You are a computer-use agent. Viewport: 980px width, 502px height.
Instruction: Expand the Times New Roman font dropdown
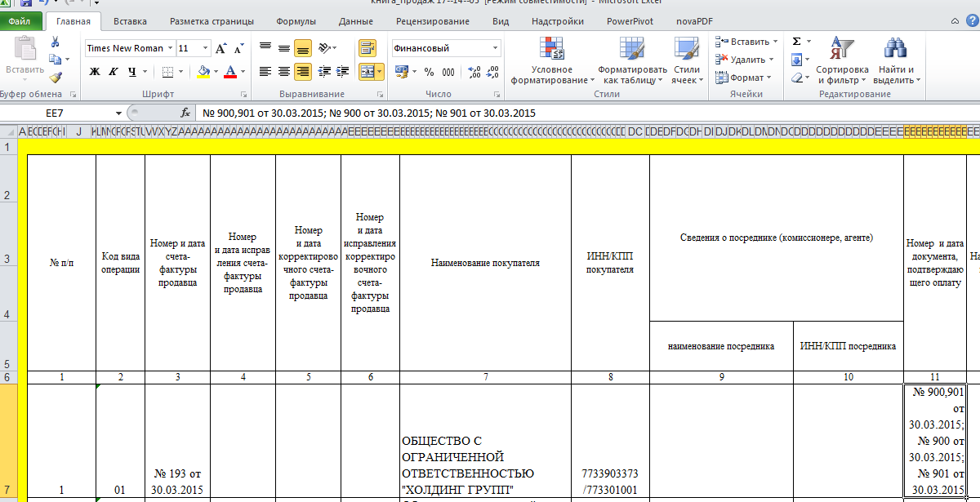[x=170, y=48]
